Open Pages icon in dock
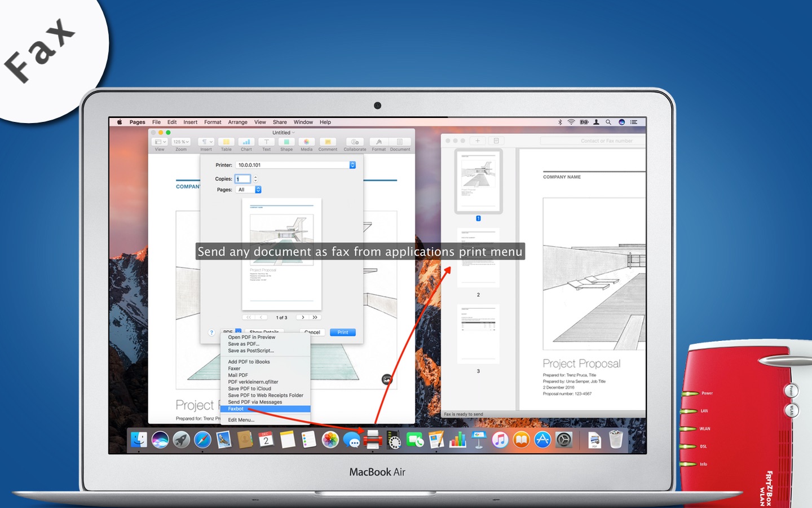812x508 pixels. coord(436,440)
